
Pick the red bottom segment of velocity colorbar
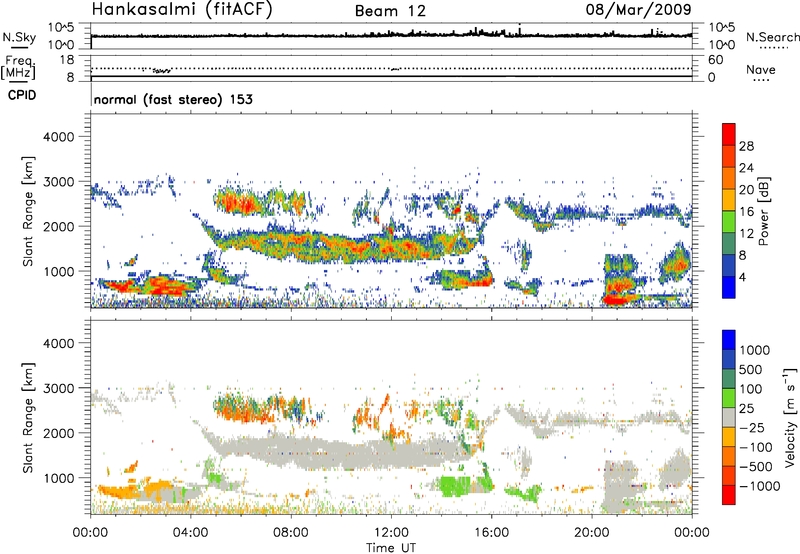[729, 495]
